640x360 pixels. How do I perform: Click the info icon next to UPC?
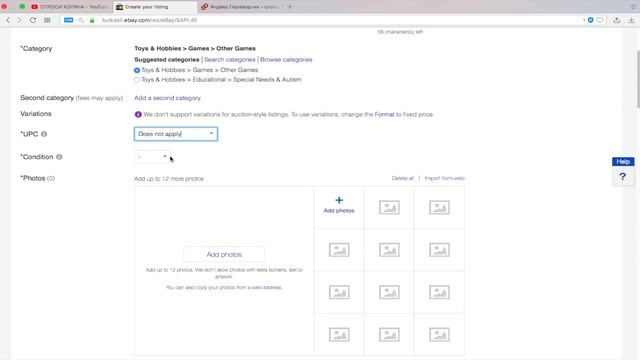(44, 134)
